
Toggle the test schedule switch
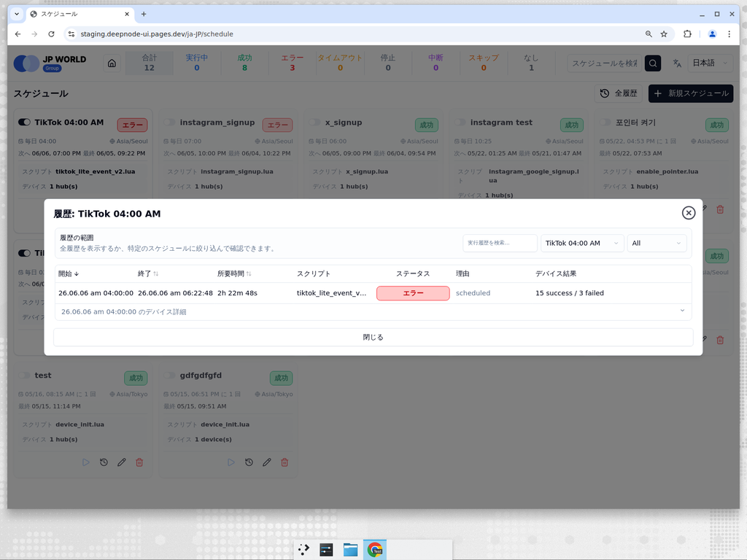24,376
